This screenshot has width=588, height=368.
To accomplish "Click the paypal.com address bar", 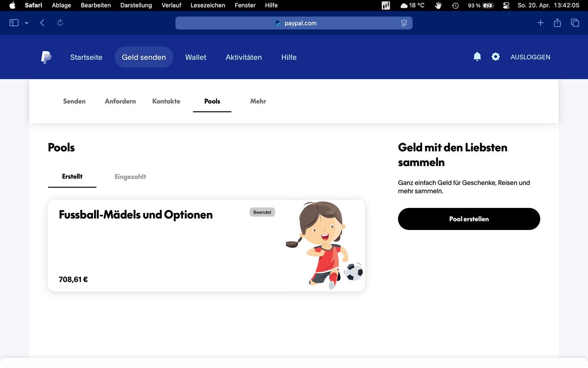I will click(294, 23).
